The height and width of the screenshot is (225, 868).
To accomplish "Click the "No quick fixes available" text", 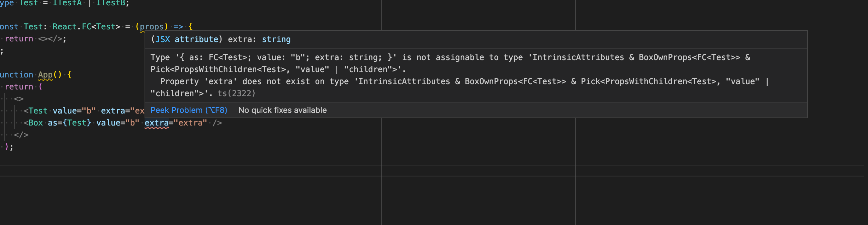I will point(282,110).
